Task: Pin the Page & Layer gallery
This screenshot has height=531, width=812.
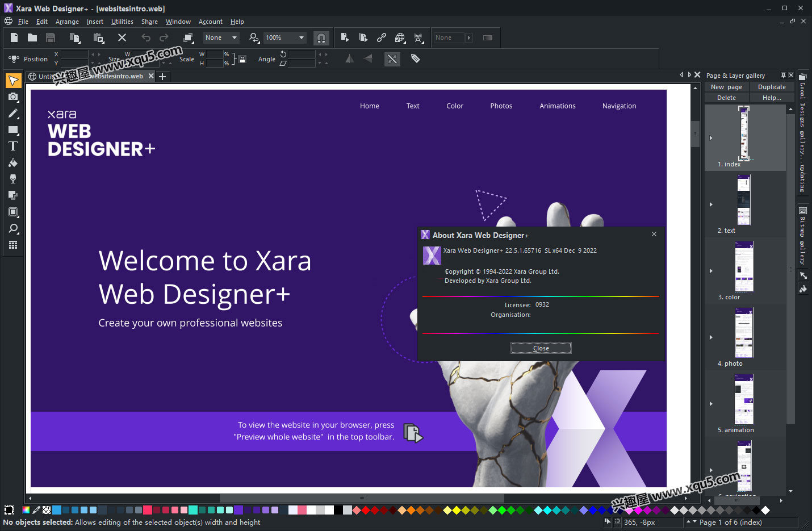Action: click(783, 75)
